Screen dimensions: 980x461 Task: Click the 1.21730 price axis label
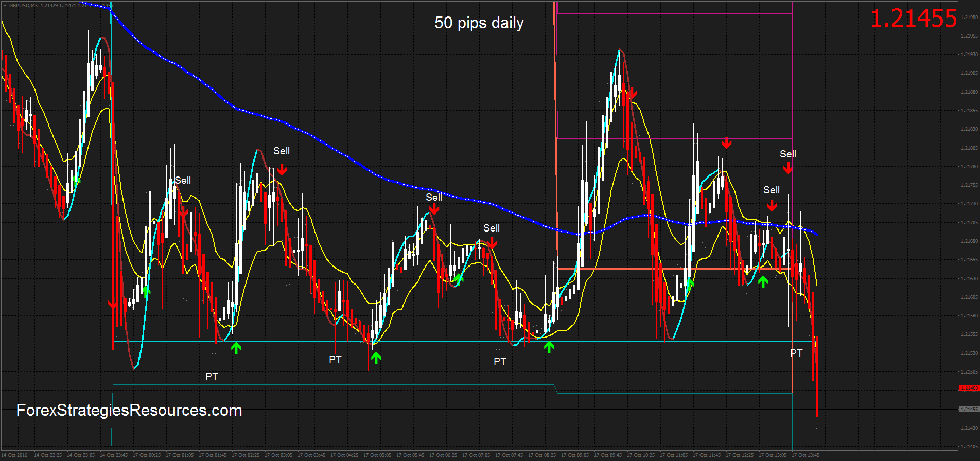tap(970, 204)
